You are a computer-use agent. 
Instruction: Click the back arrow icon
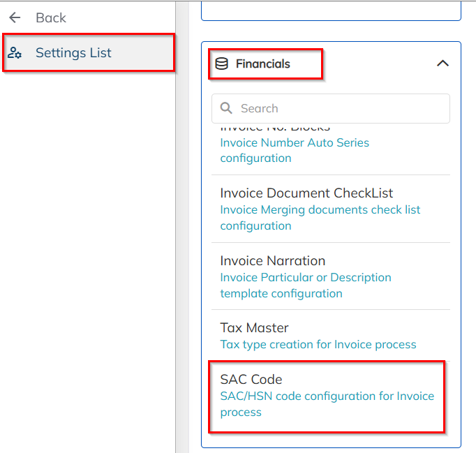click(15, 17)
